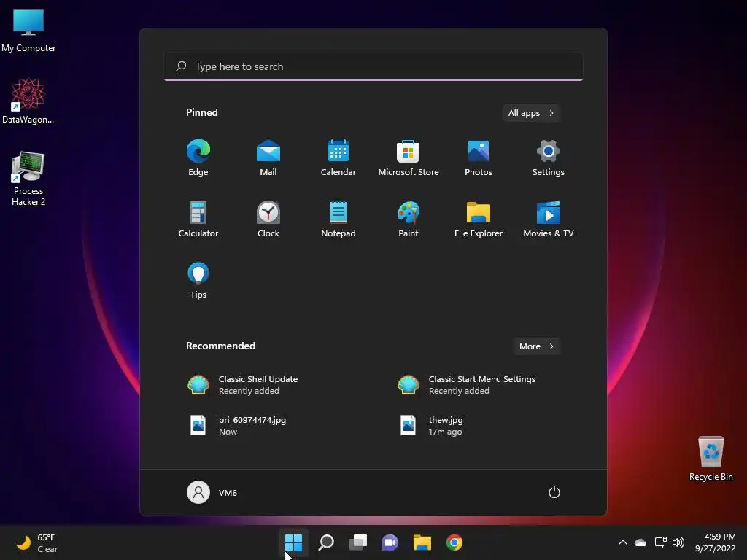The height and width of the screenshot is (560, 747).
Task: Launch the Clock app
Action: tap(268, 219)
